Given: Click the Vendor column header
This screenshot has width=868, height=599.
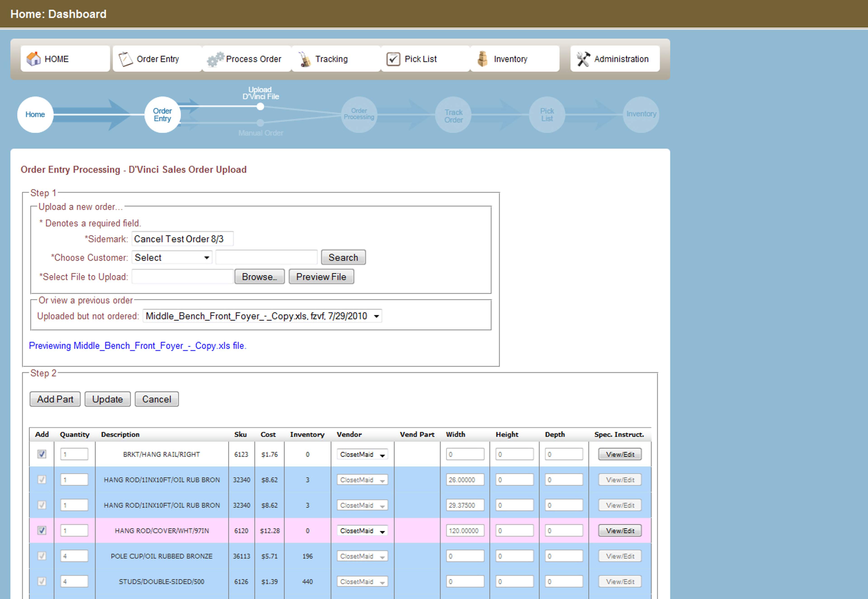Looking at the screenshot, I should click(x=349, y=435).
